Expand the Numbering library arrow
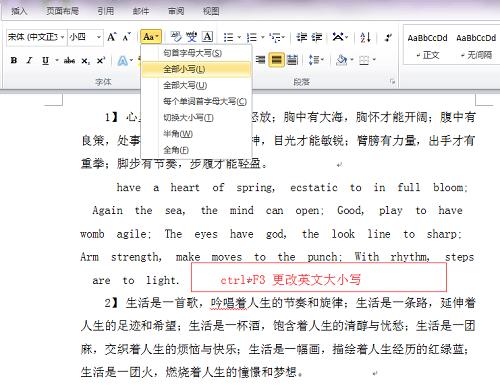 pos(263,37)
